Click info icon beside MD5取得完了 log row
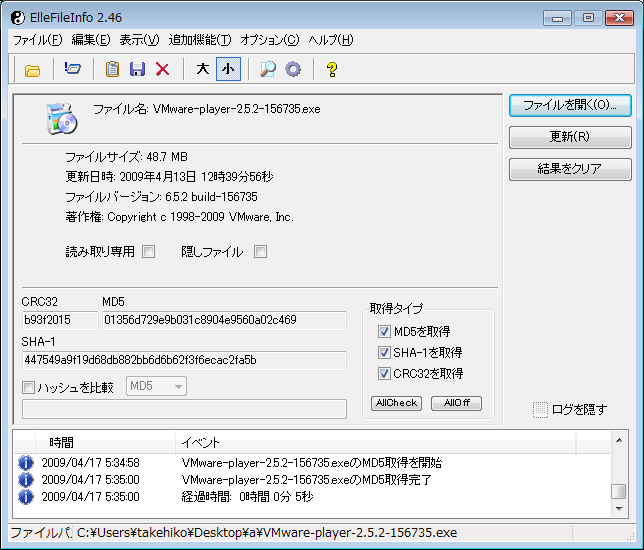Screen dimensions: 644x550 [x=25, y=480]
